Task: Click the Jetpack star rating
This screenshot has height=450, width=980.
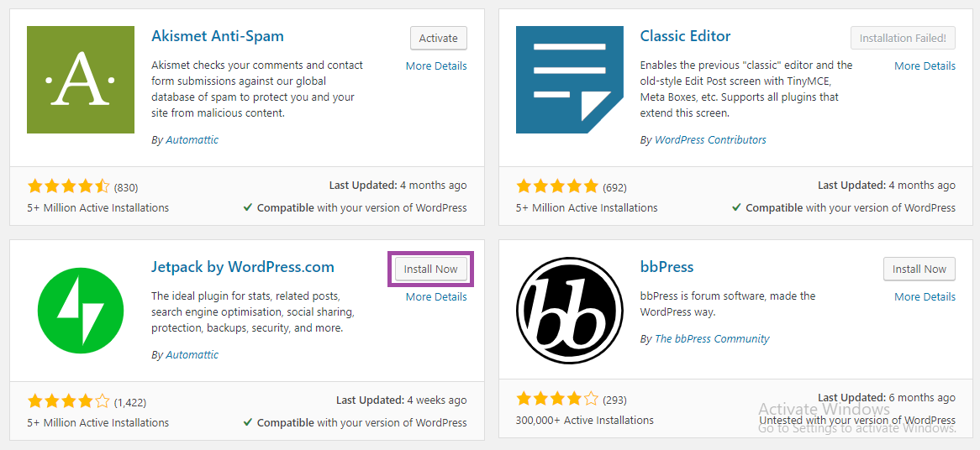Action: pos(68,401)
